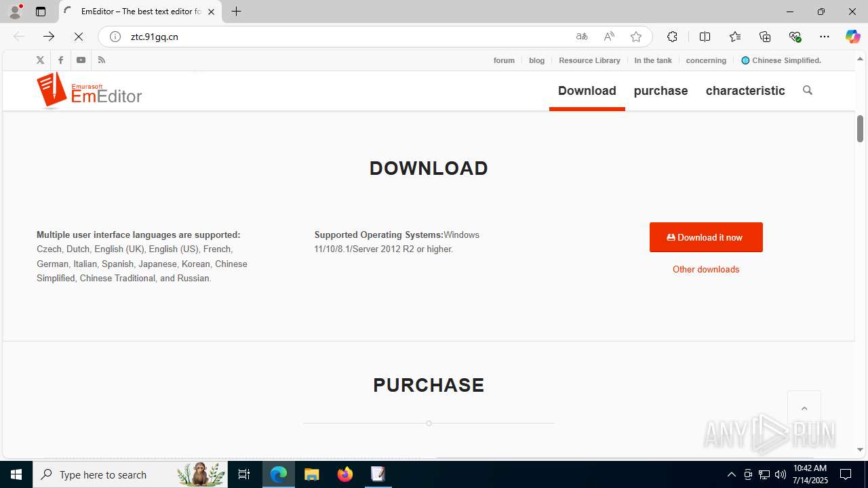Open the Browser essentials icon
868x488 pixels.
(795, 37)
